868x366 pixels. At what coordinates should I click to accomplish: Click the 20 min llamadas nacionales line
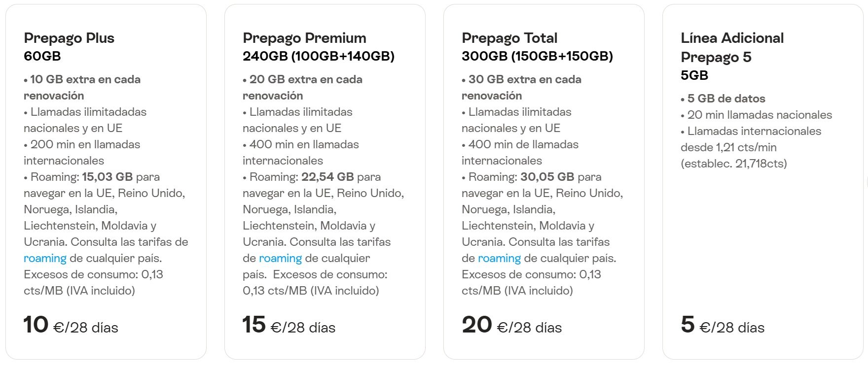click(757, 115)
